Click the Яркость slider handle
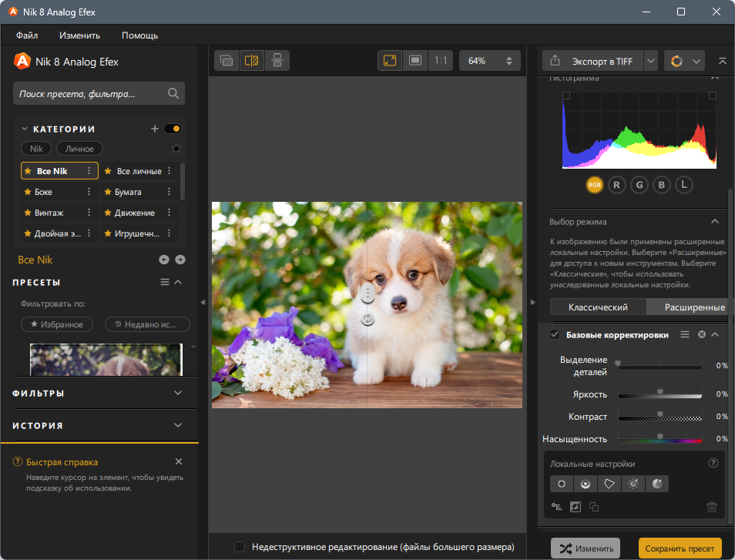 [x=659, y=393]
